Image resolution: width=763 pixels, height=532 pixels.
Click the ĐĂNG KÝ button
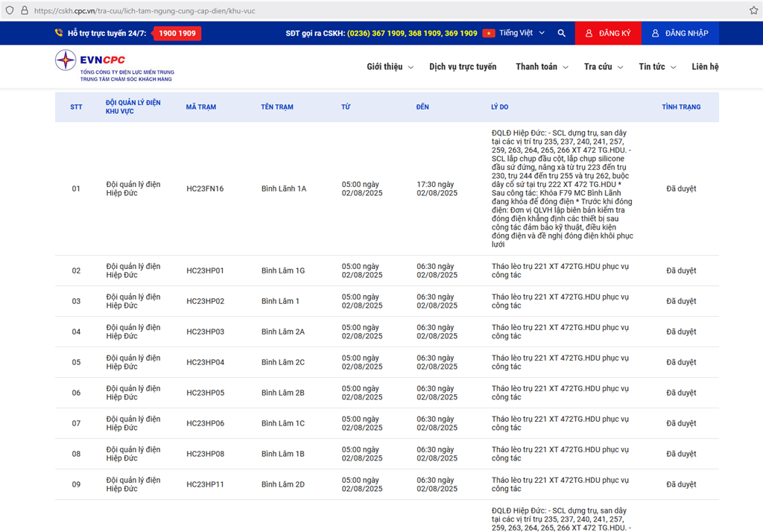607,34
